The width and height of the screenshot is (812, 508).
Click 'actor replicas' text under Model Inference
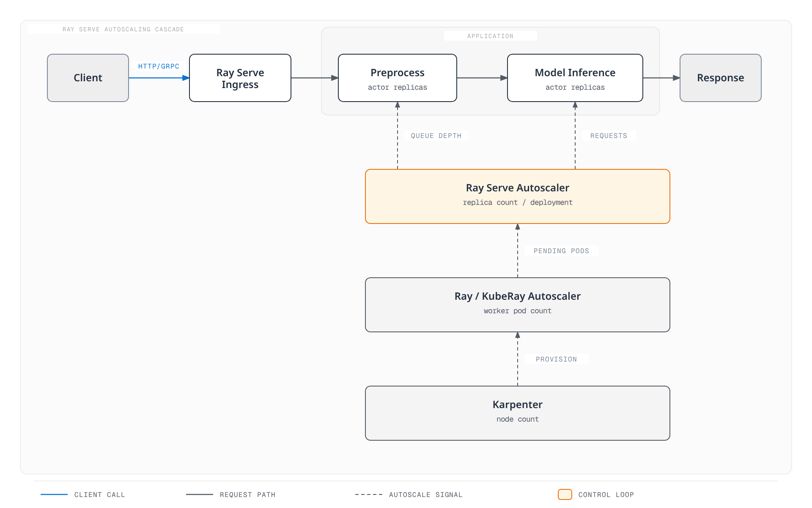coord(575,87)
